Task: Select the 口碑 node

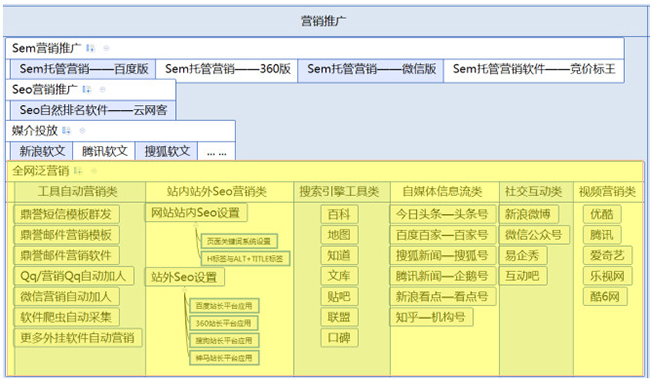Action: tap(339, 338)
